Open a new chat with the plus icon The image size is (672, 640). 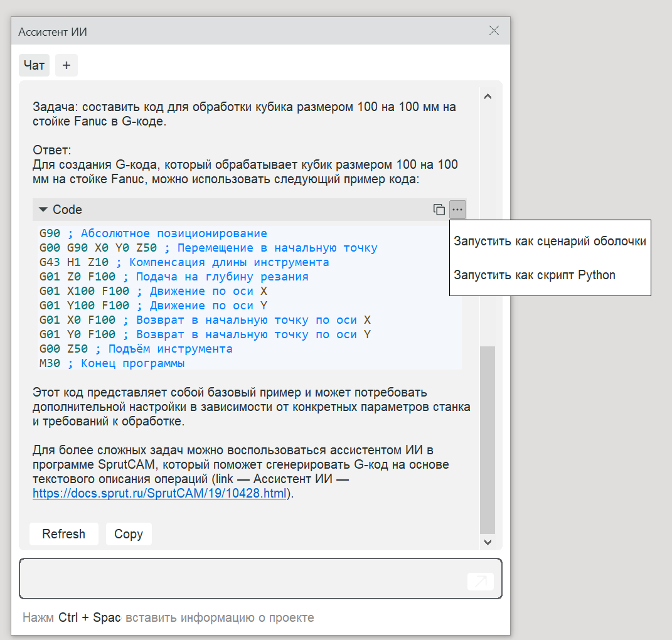coord(67,65)
